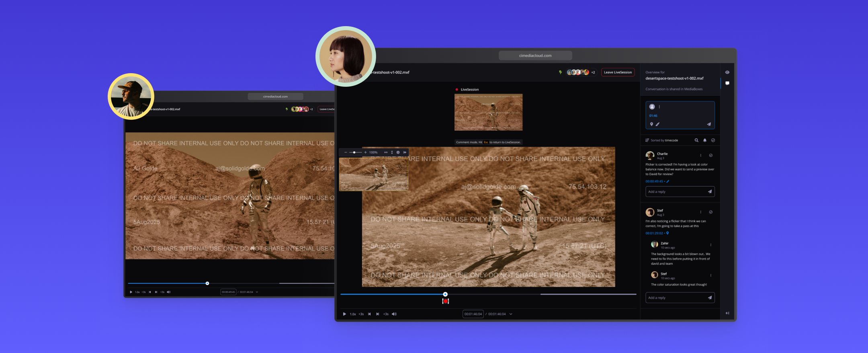868x353 pixels.
Task: Send the new comment with the paper plane
Action: [709, 124]
